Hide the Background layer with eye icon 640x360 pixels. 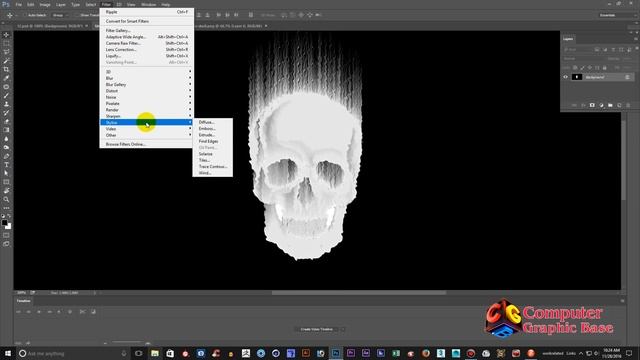565,77
